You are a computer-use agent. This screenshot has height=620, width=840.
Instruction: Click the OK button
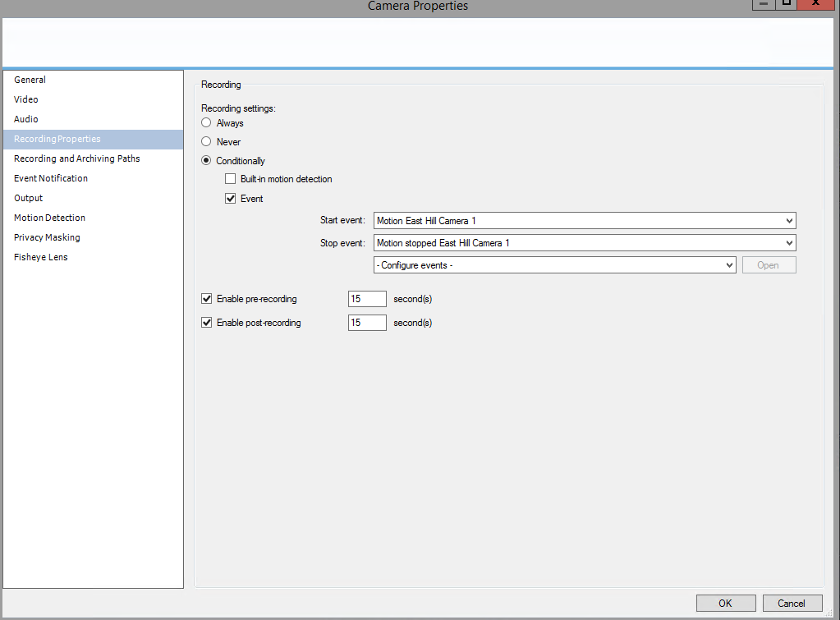(725, 604)
